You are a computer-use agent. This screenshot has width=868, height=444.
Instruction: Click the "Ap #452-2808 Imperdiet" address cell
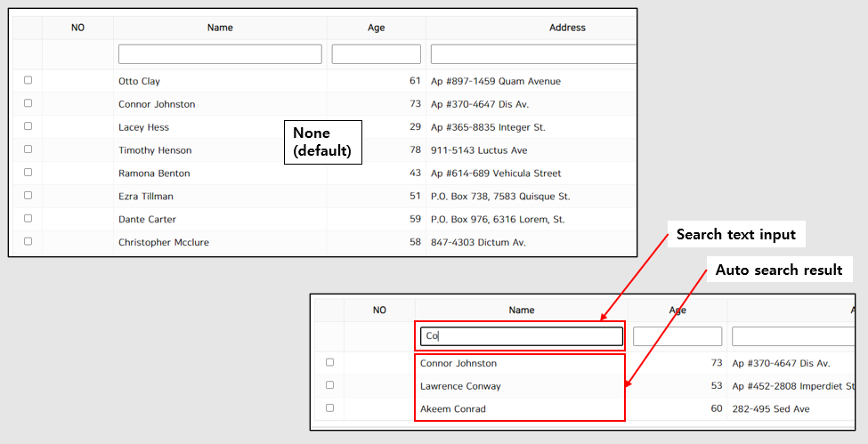[x=793, y=386]
